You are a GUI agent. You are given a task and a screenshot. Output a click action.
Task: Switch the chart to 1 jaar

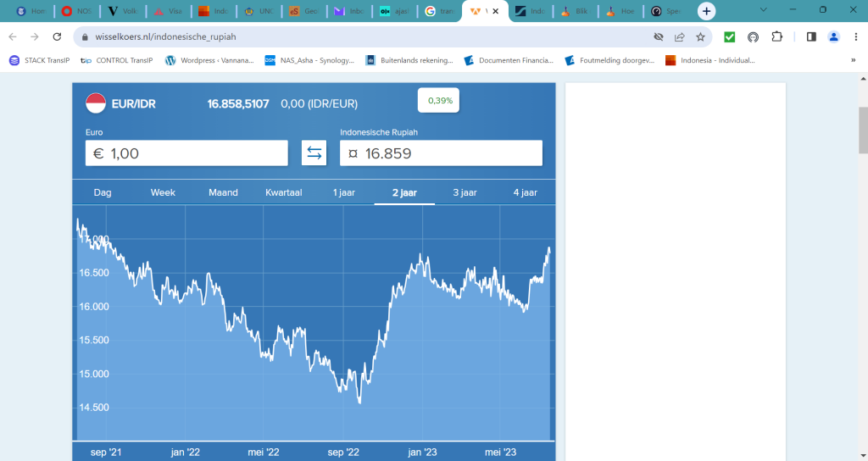(x=343, y=192)
